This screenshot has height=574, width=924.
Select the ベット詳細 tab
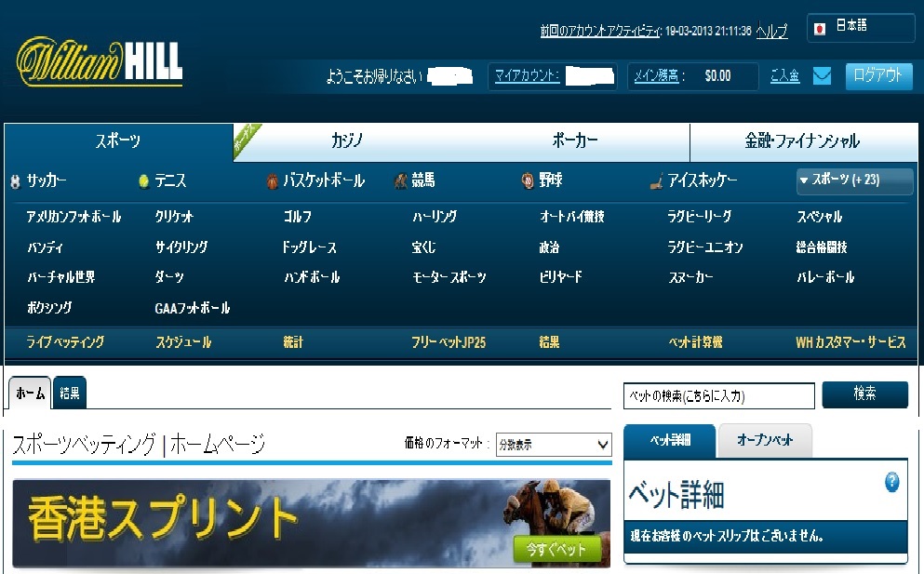click(x=670, y=440)
